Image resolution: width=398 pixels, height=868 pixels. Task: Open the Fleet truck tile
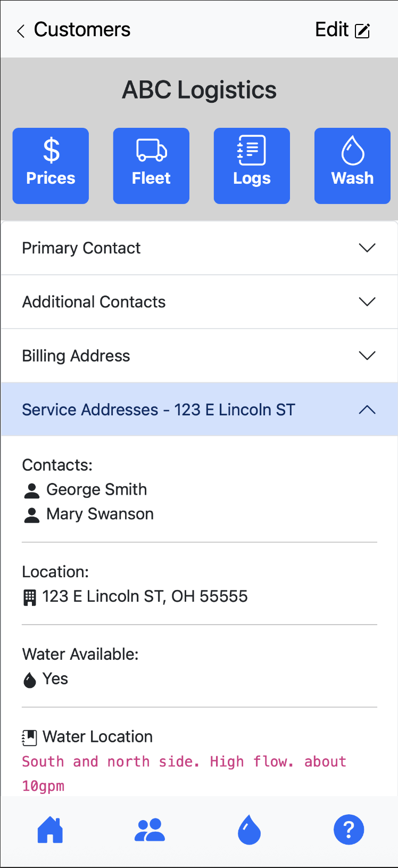[151, 166]
